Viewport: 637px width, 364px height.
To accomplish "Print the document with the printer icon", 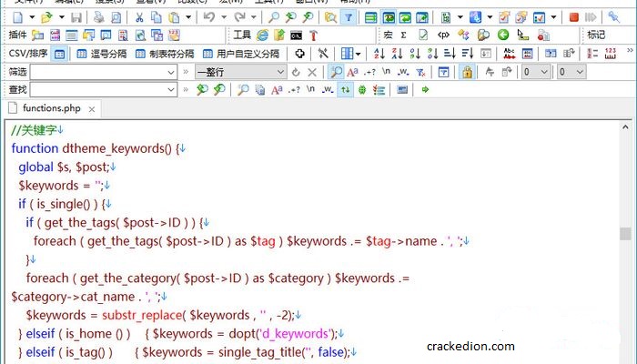I will pos(98,17).
